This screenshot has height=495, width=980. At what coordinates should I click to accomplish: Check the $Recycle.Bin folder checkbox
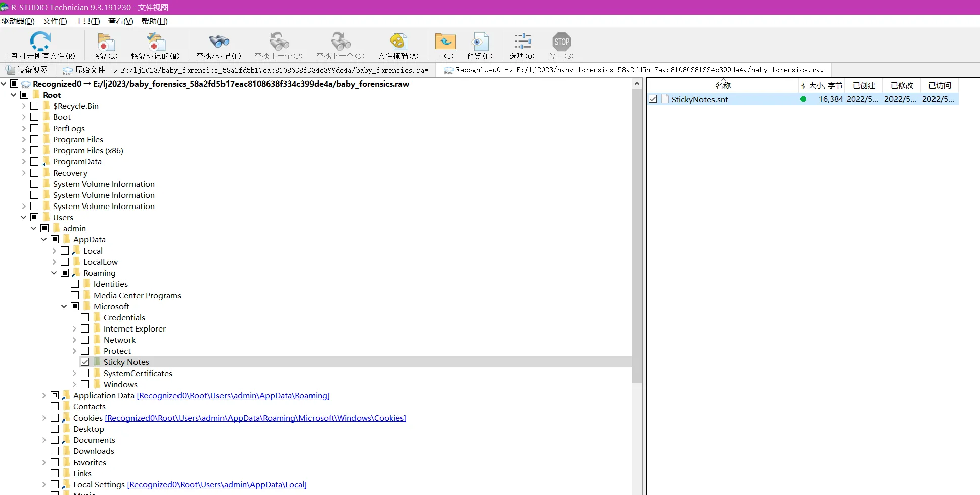(x=34, y=106)
